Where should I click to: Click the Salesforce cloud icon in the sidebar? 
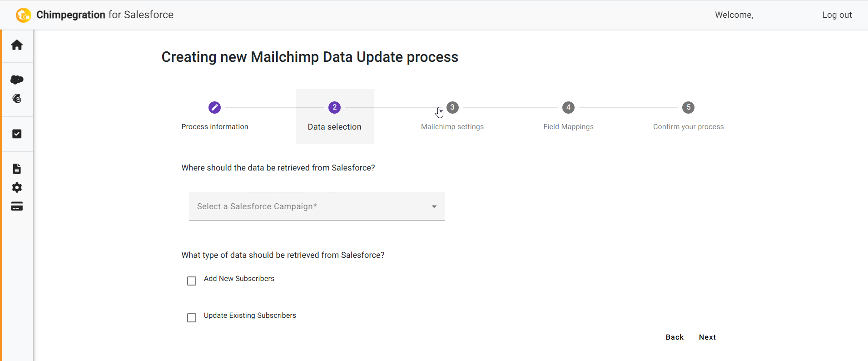17,80
